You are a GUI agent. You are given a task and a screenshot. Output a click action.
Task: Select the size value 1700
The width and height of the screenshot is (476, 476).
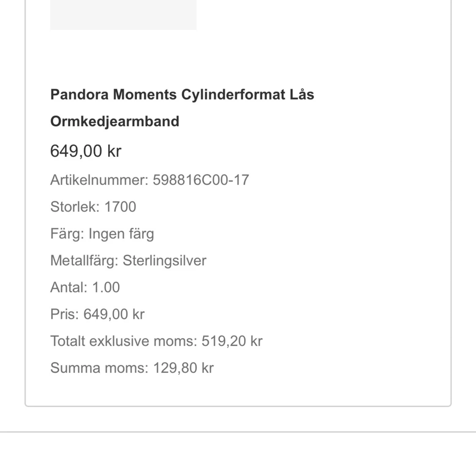[120, 207]
